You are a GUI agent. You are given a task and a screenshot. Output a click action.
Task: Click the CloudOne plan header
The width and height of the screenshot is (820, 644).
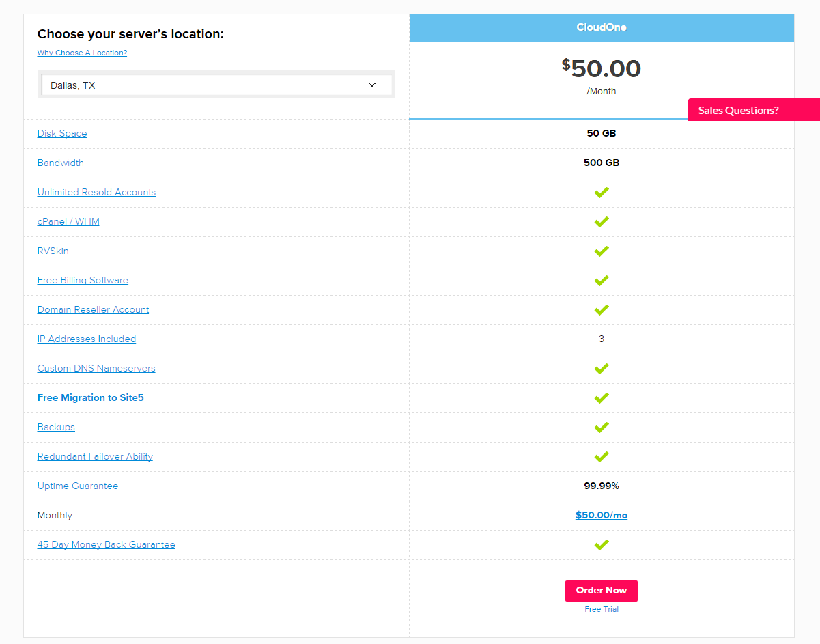(x=602, y=27)
